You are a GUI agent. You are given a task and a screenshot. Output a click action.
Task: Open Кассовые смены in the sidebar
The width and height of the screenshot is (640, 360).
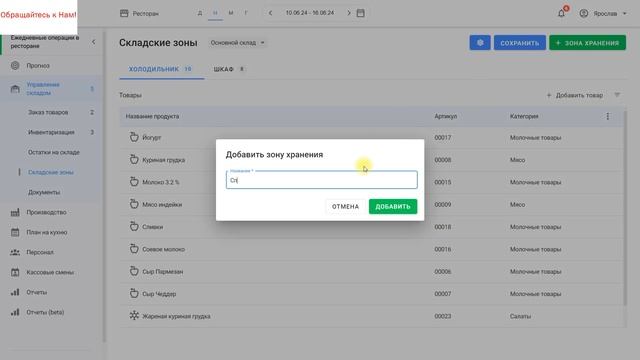click(50, 272)
